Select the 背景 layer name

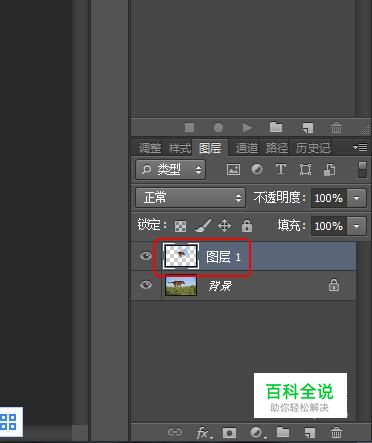click(220, 286)
